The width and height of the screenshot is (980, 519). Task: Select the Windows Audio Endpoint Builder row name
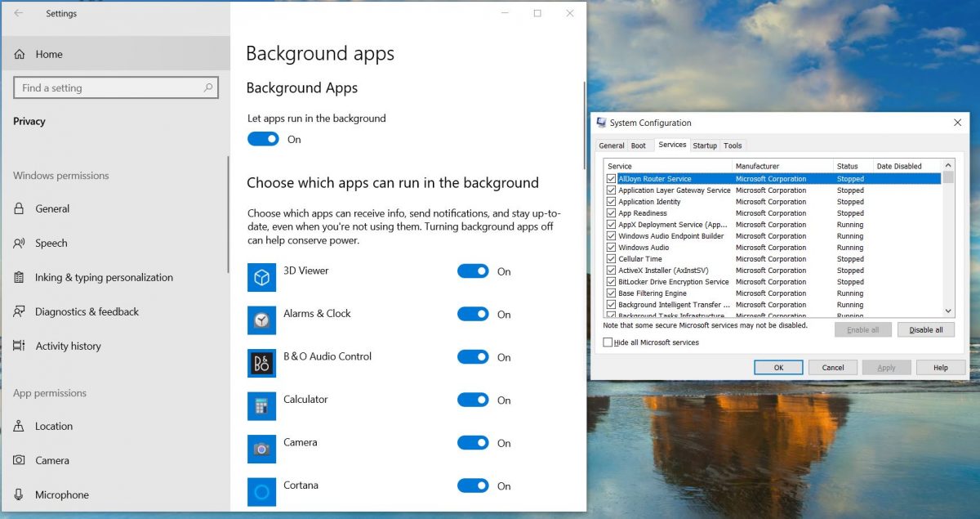pos(671,236)
